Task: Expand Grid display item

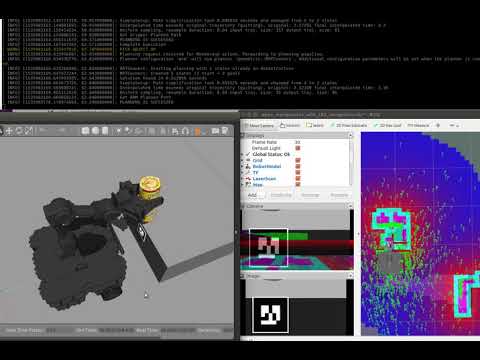Action: tap(242, 160)
